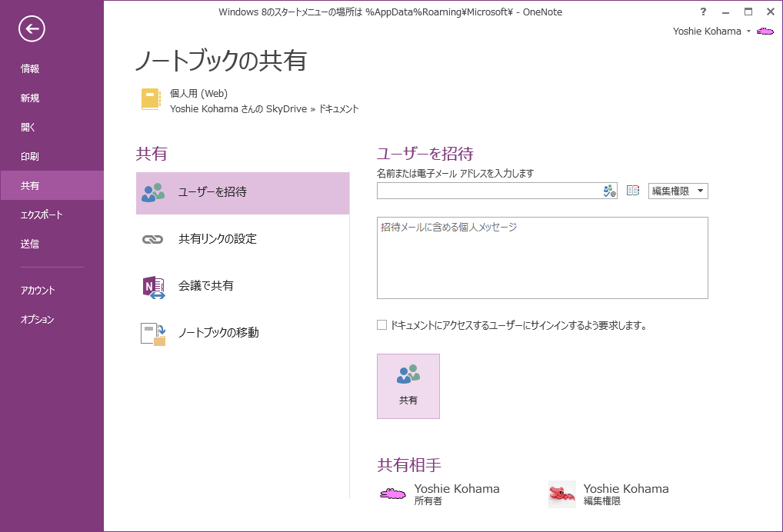Viewport: 783px width, 532px height.
Task: Open アカウント settings
Action: click(x=52, y=291)
